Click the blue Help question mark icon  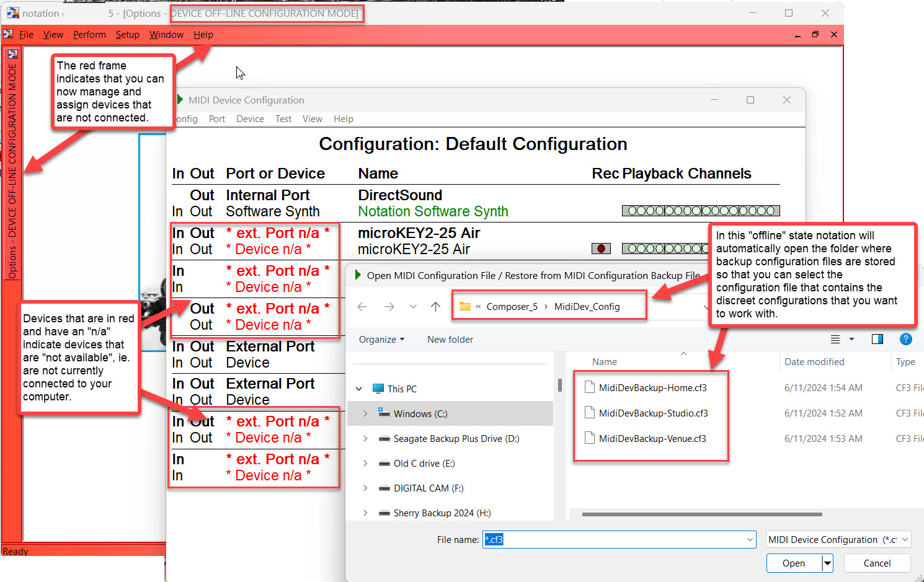(905, 339)
